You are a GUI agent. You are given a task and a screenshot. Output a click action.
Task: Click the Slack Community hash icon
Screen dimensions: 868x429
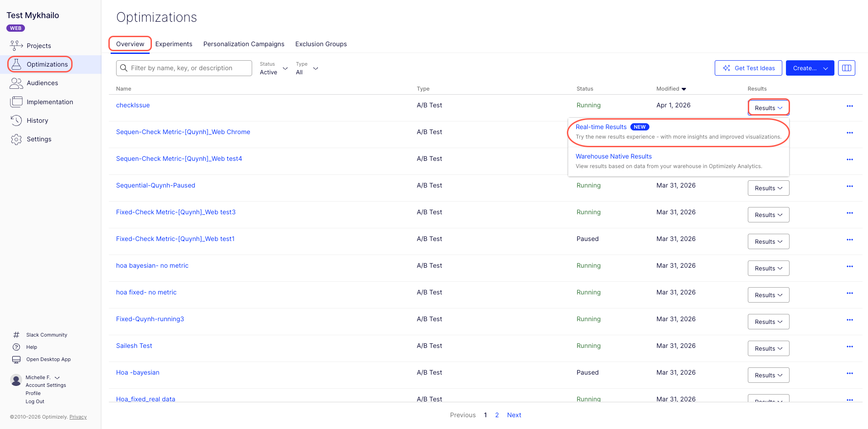coord(16,335)
